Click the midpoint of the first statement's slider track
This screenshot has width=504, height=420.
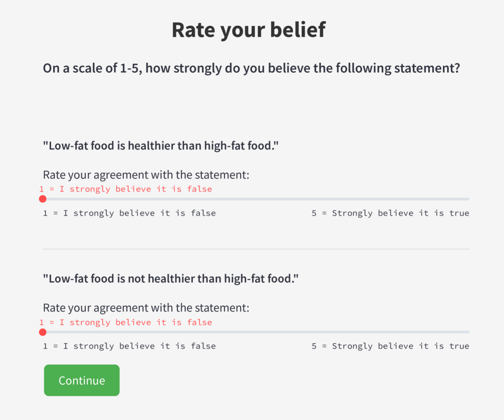pyautogui.click(x=256, y=199)
